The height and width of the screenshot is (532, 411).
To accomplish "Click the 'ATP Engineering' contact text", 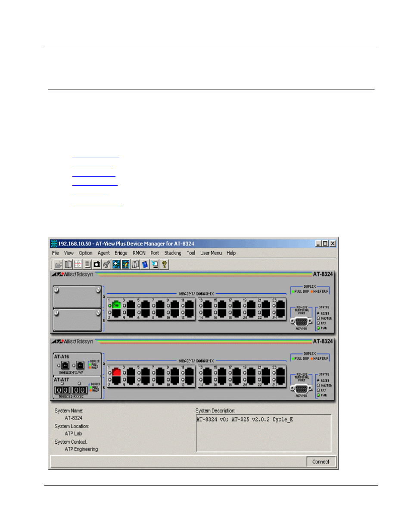I will tap(81, 449).
